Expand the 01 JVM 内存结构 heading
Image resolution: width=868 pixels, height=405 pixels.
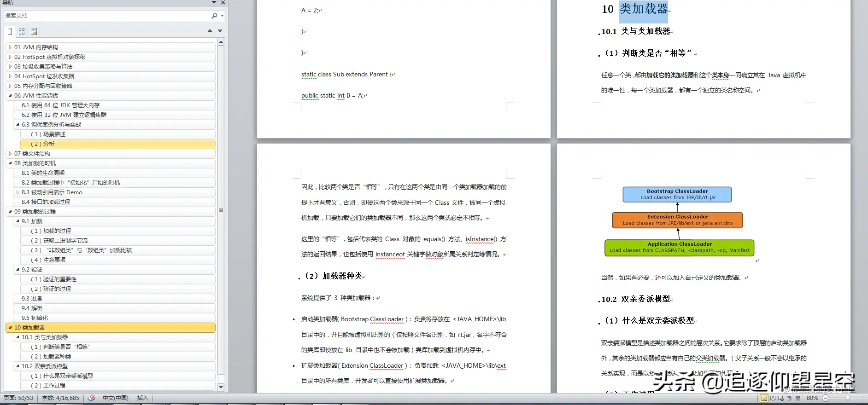10,47
